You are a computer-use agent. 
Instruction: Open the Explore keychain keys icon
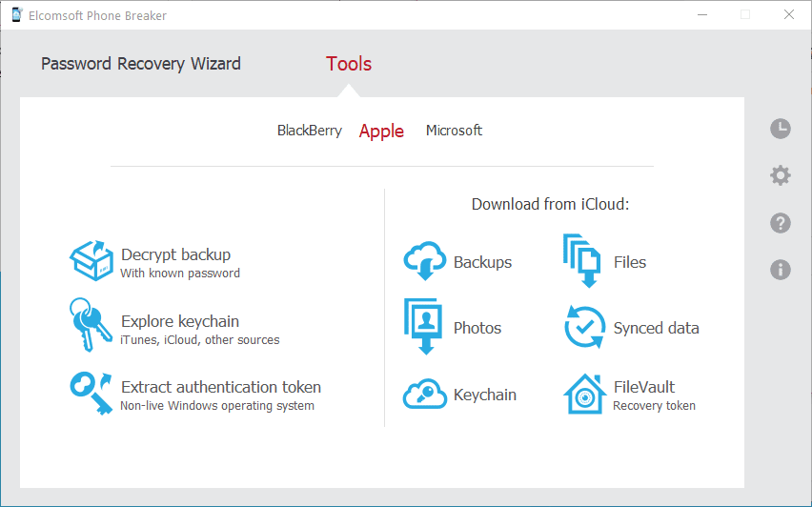[x=91, y=325]
